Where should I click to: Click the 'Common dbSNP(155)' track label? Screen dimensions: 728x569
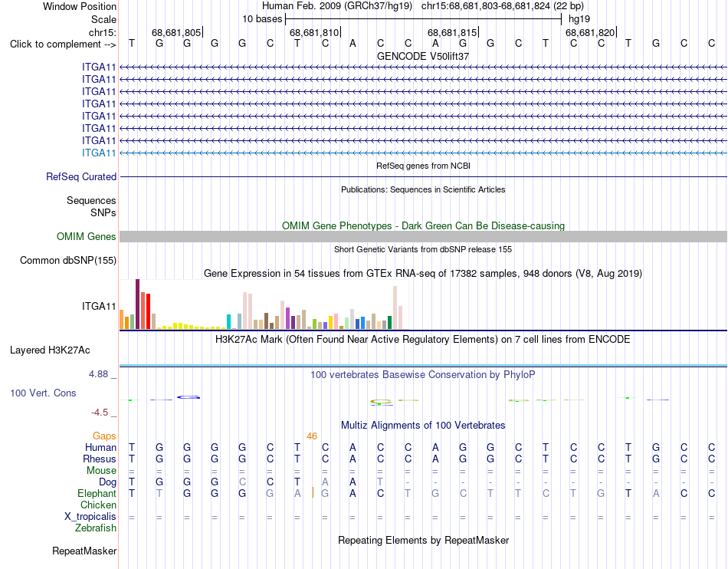click(67, 260)
